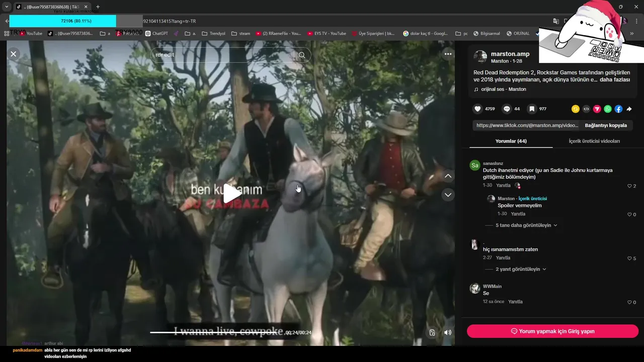This screenshot has width=644, height=362.
Task: Like sanaslsnz's comment
Action: (x=629, y=186)
